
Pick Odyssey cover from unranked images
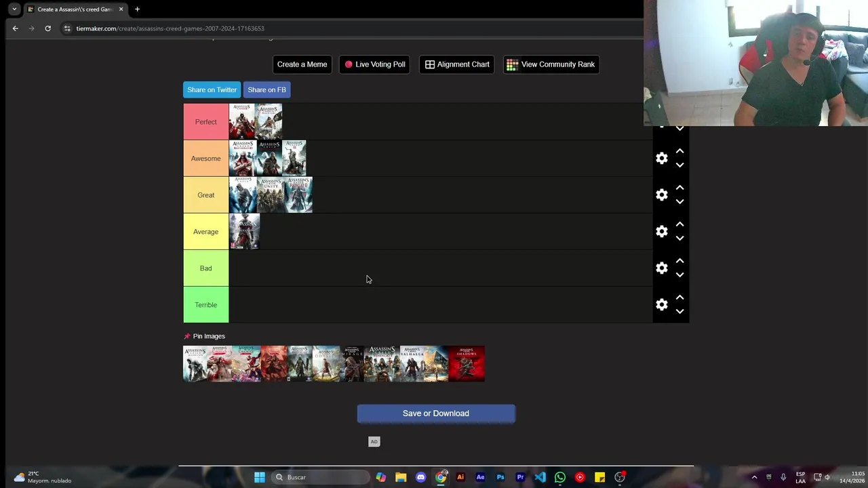click(x=325, y=364)
